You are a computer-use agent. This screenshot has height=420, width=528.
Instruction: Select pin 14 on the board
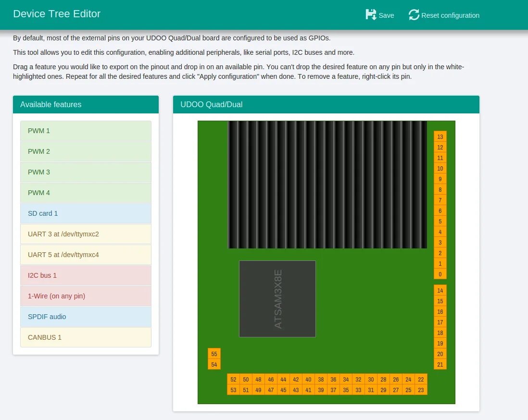click(440, 290)
